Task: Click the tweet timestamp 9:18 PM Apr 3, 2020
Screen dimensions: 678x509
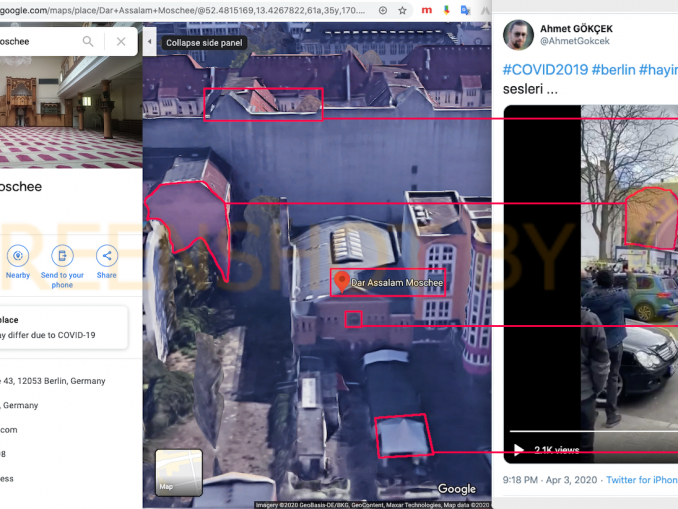Action: 550,480
